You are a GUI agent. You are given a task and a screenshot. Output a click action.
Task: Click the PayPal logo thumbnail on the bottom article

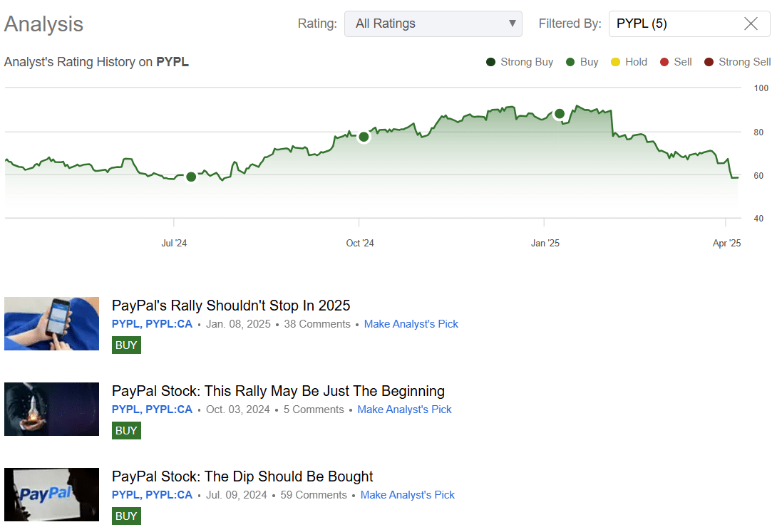coord(51,494)
